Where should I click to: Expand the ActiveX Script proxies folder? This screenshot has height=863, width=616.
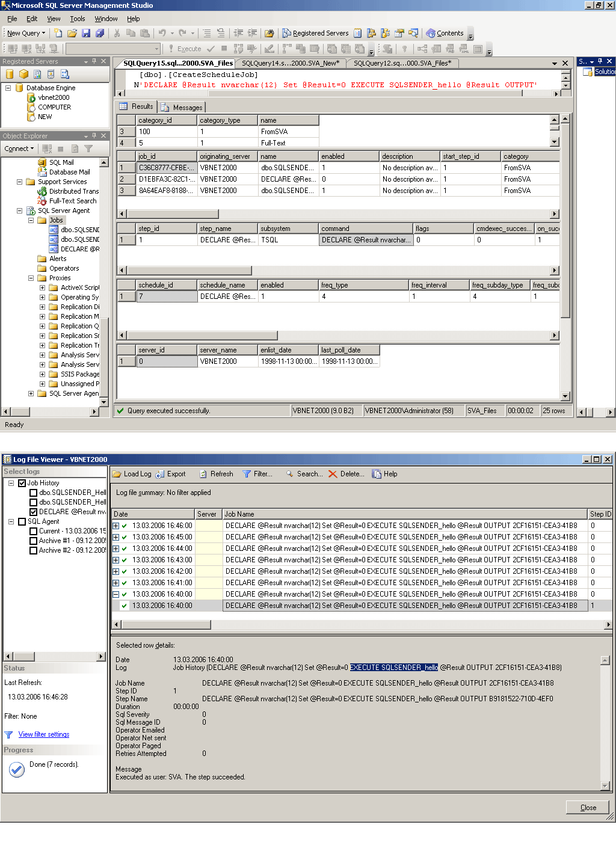(42, 287)
